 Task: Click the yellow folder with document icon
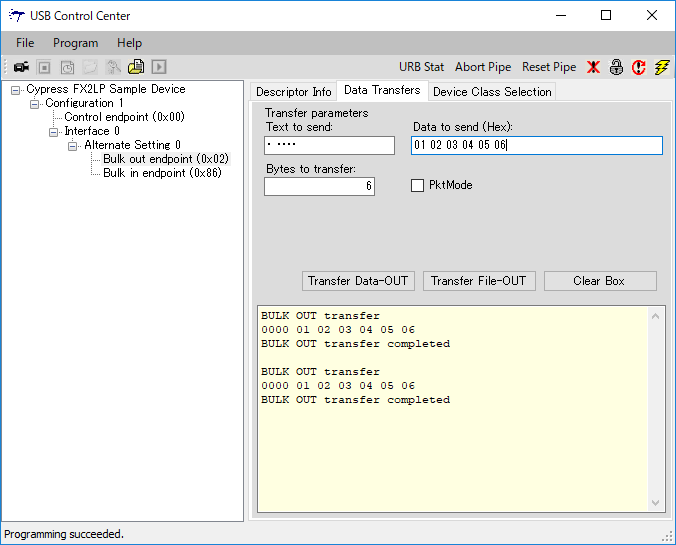coord(136,67)
